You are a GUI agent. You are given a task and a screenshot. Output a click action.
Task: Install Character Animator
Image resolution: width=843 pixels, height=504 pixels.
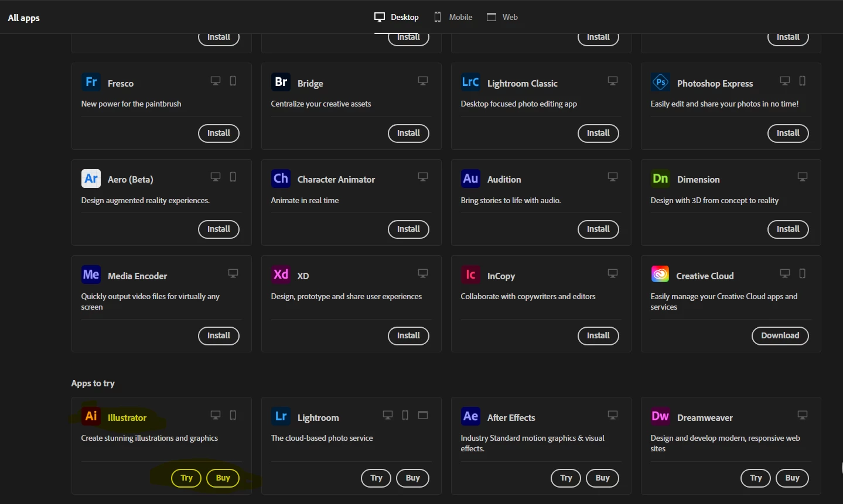409,229
